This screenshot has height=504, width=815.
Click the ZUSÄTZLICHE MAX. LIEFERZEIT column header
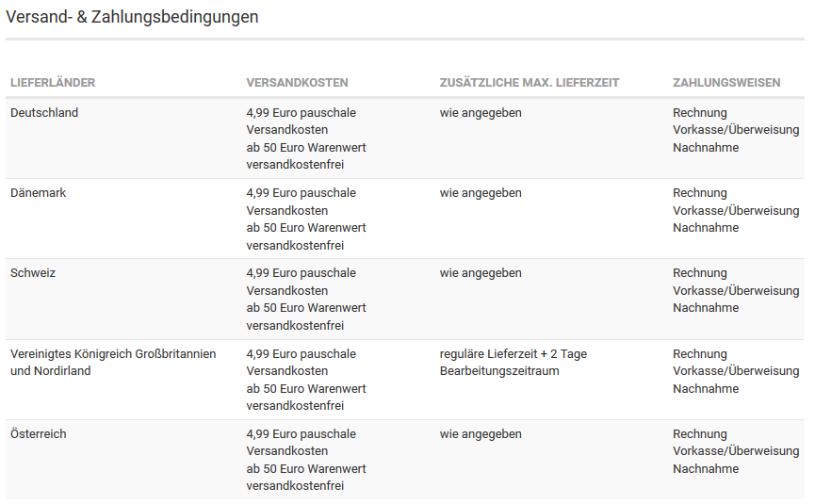(530, 83)
